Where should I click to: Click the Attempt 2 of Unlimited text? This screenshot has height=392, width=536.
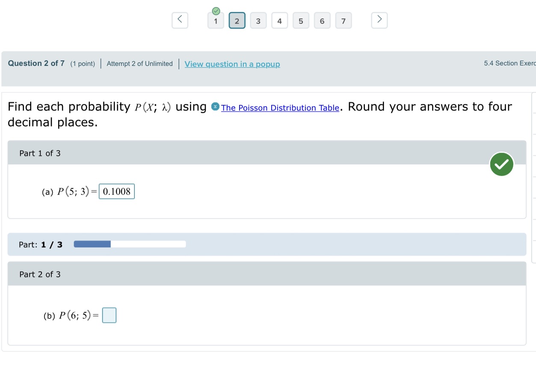[x=140, y=64]
